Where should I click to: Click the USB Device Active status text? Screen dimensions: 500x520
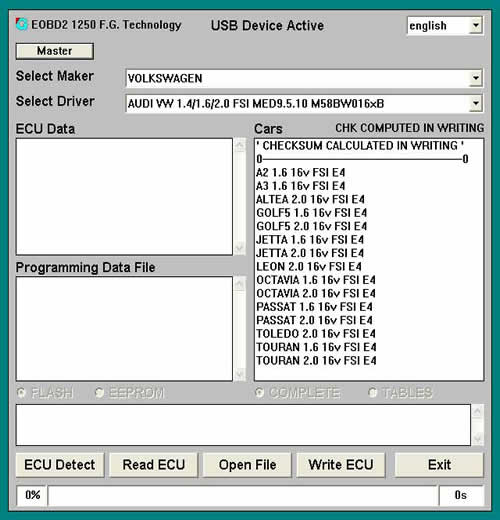coord(267,26)
